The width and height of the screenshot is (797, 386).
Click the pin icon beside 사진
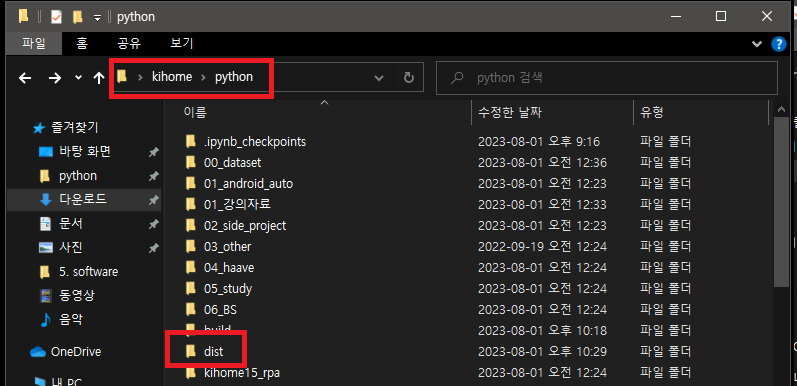[153, 248]
